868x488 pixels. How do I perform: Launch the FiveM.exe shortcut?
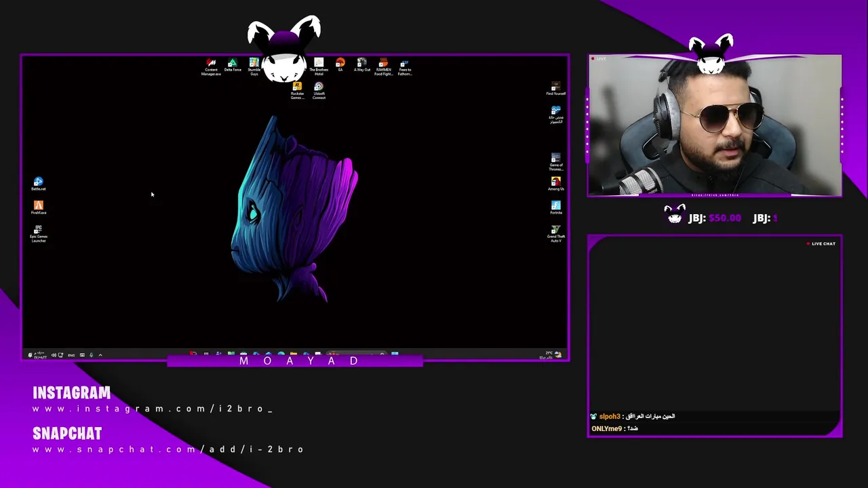click(x=39, y=207)
